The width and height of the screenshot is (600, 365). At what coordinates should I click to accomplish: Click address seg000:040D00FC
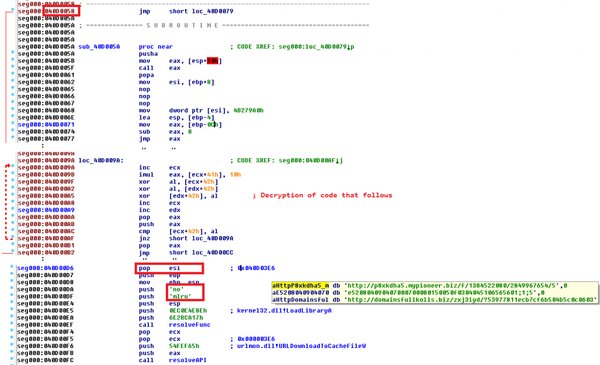click(x=46, y=360)
